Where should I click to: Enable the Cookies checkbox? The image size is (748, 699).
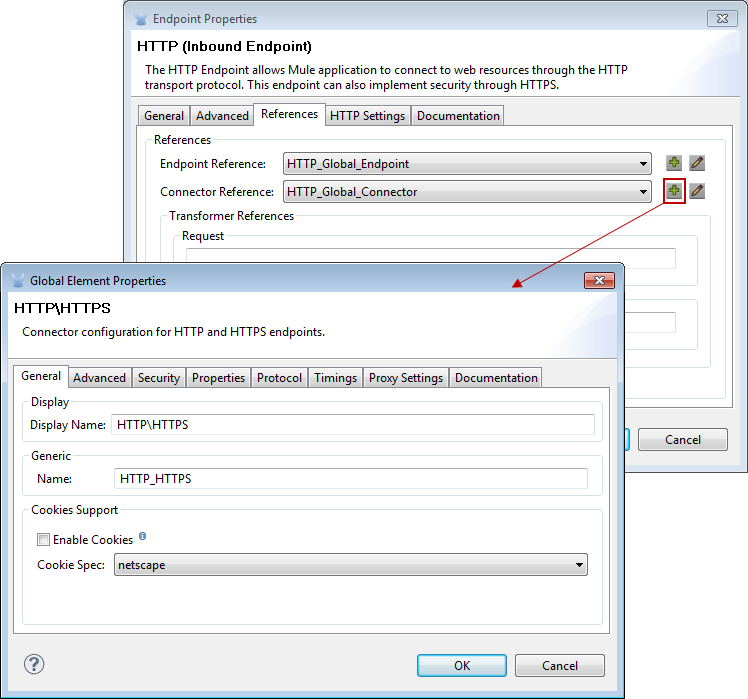pyautogui.click(x=43, y=540)
